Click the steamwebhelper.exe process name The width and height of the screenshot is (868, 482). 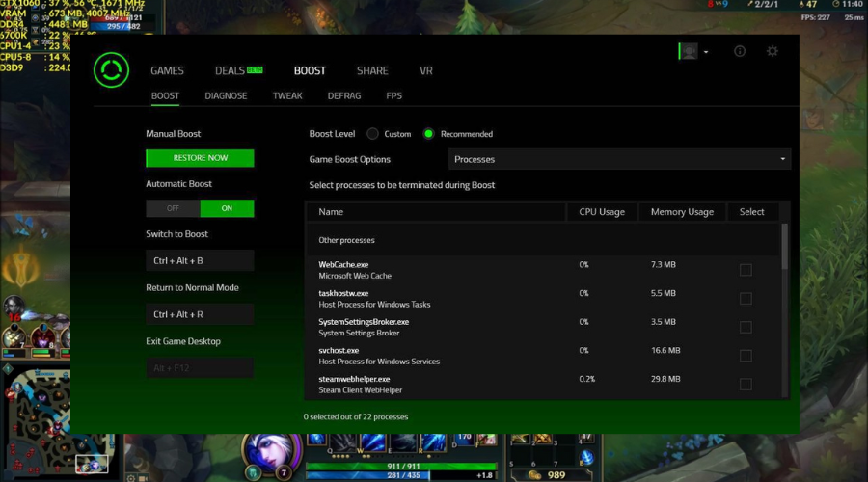click(x=354, y=379)
